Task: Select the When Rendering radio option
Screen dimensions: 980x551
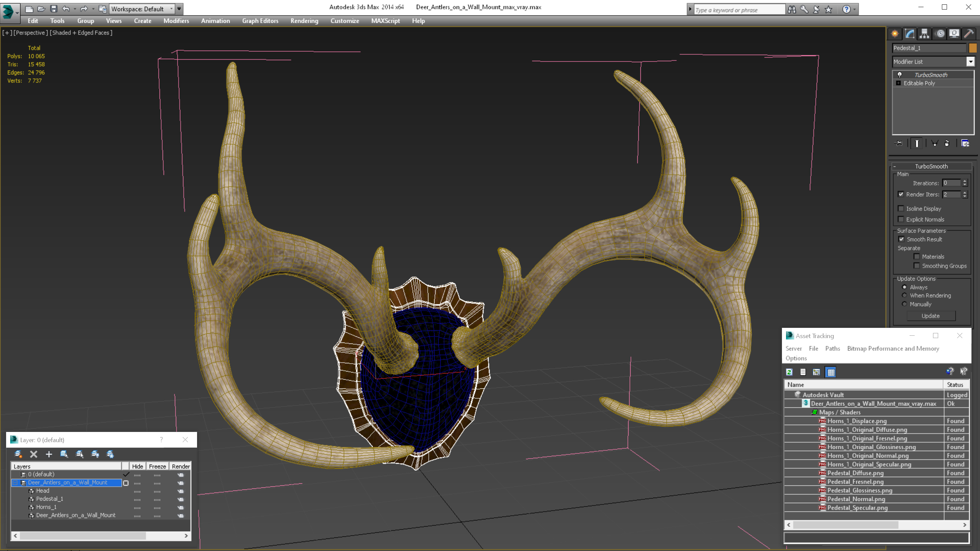Action: point(905,296)
